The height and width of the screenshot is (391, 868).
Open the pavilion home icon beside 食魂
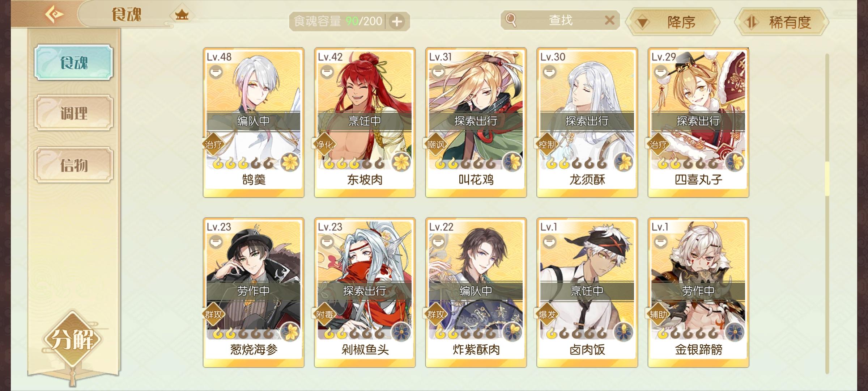182,15
